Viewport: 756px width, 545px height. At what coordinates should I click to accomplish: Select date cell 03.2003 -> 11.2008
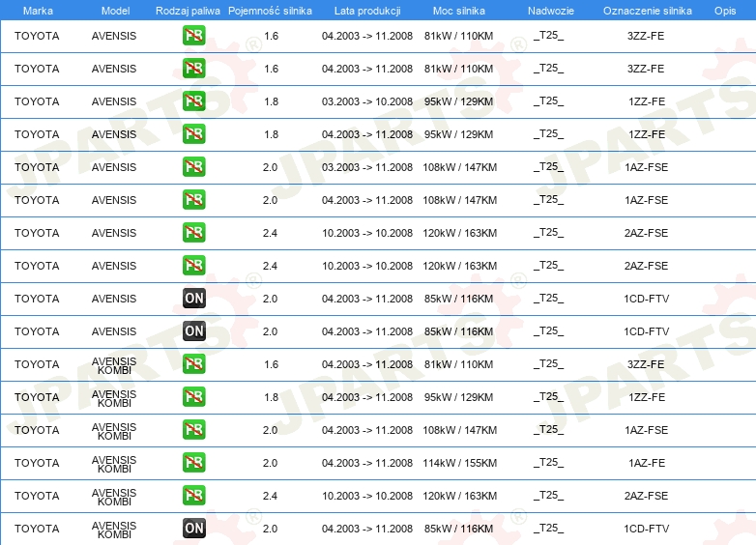[x=367, y=167]
